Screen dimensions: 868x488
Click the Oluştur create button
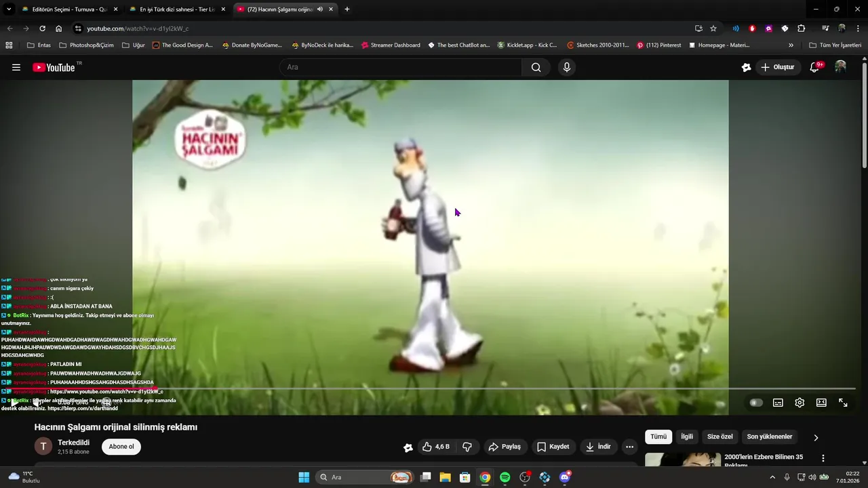[778, 67]
